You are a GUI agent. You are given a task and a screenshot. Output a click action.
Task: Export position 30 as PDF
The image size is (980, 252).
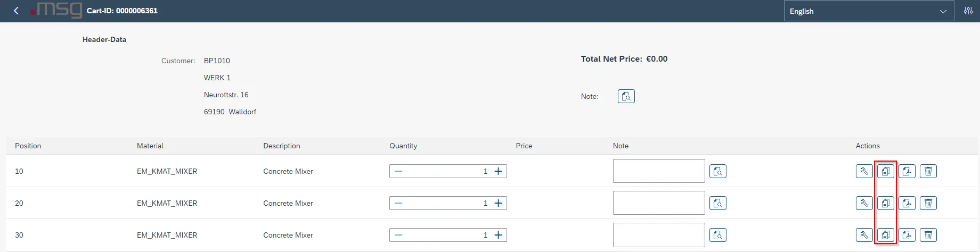(907, 235)
